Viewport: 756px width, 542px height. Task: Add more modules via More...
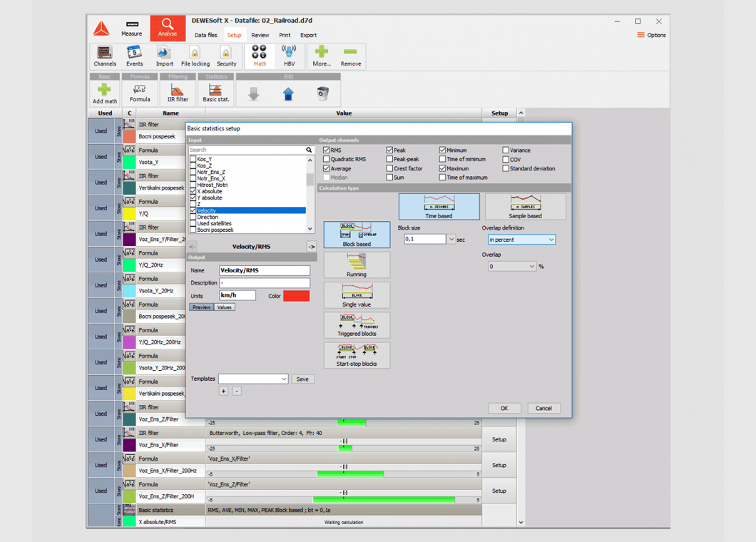(322, 56)
